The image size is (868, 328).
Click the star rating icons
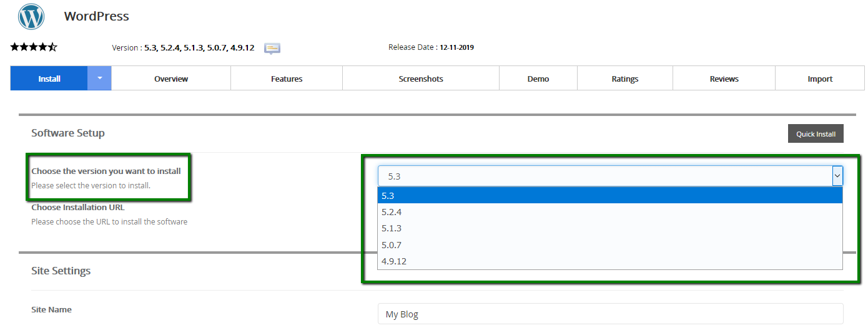pos(34,47)
